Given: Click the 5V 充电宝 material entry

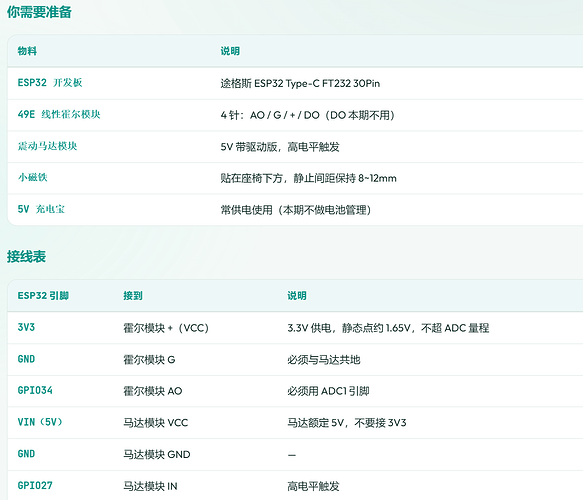Looking at the screenshot, I should tap(41, 209).
